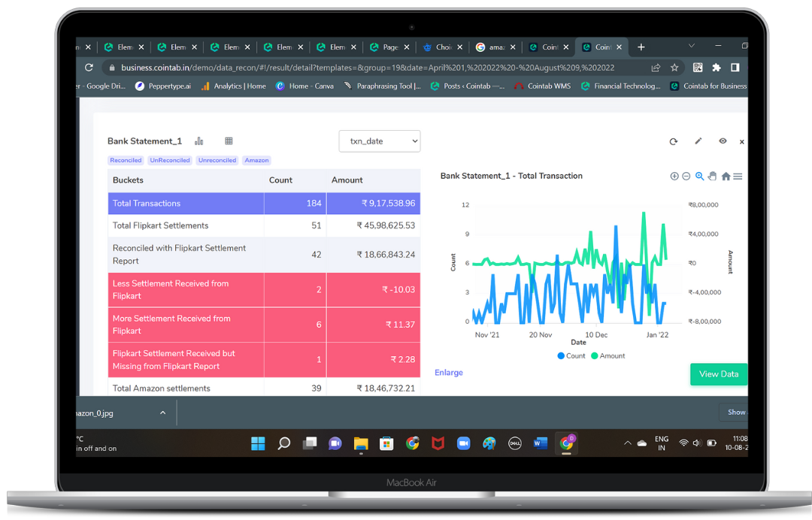Open the txn_date dropdown
Screen dimensions: 812x520
[379, 141]
